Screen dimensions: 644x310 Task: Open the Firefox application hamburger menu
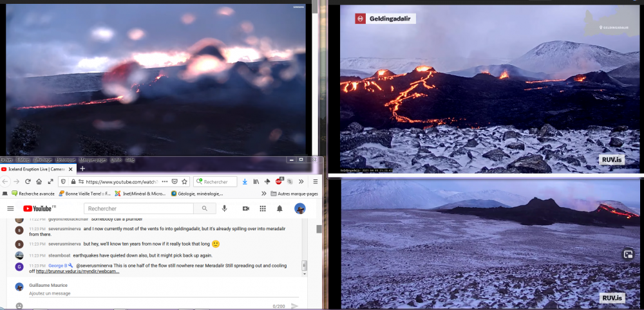click(315, 181)
